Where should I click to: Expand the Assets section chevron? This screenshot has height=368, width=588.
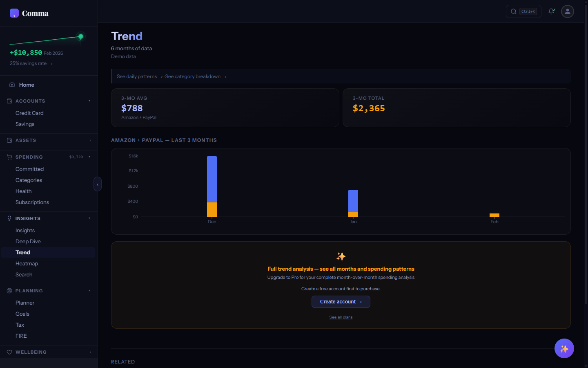pyautogui.click(x=90, y=140)
